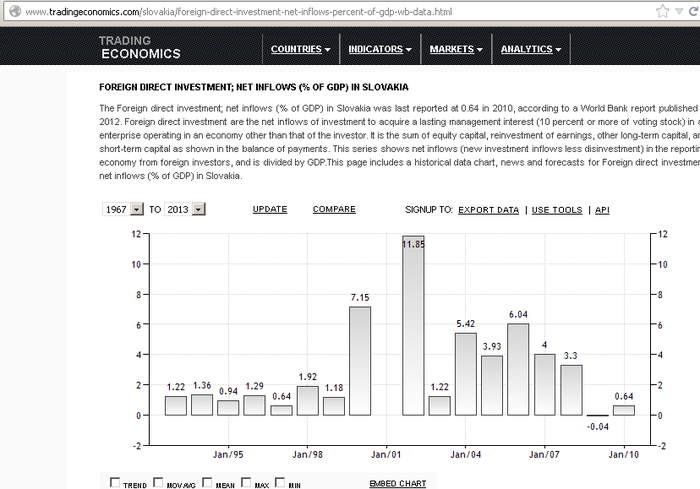Click the 6.04 chart bar
700x489 pixels.
518,369
